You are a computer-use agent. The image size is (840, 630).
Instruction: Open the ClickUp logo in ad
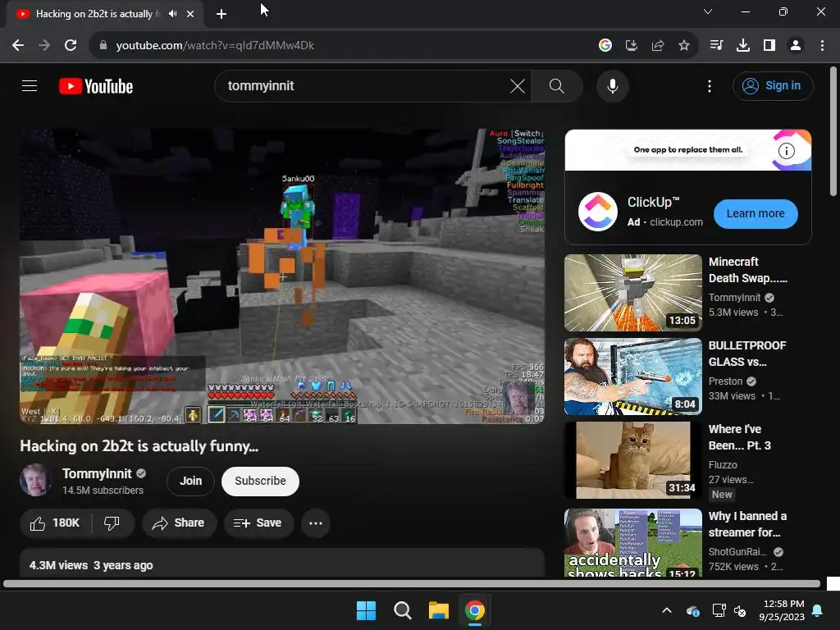[x=598, y=211]
